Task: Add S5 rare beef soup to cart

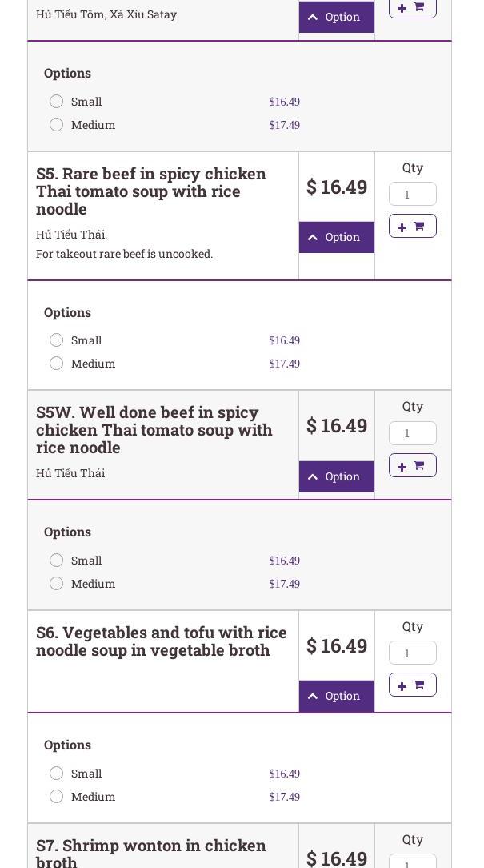Action: (412, 227)
